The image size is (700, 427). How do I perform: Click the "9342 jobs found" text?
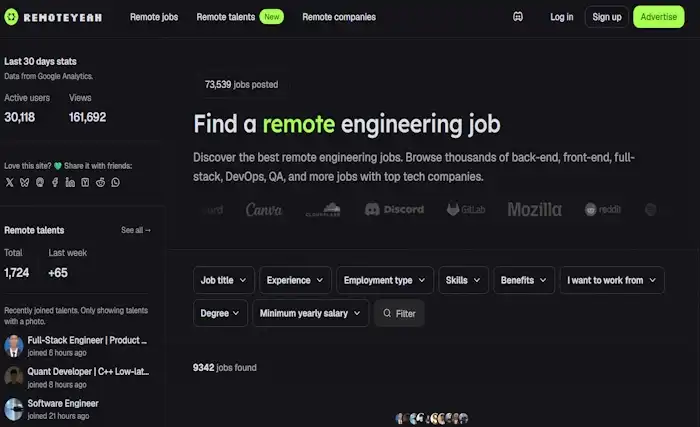pyautogui.click(x=225, y=368)
